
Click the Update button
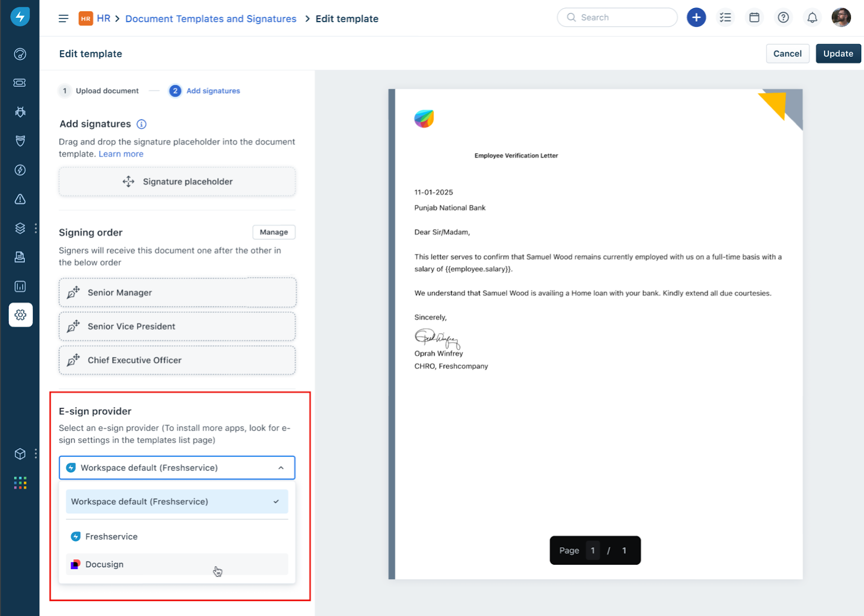[x=838, y=53]
